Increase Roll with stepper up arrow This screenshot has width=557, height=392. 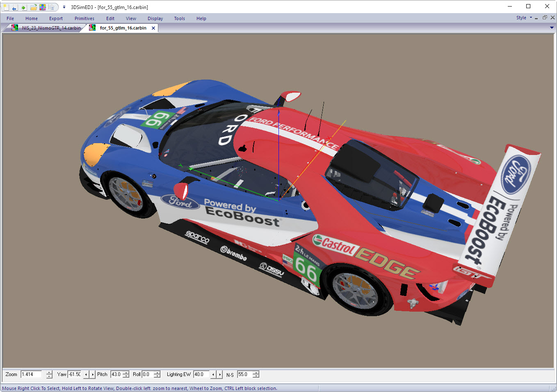[x=157, y=372]
